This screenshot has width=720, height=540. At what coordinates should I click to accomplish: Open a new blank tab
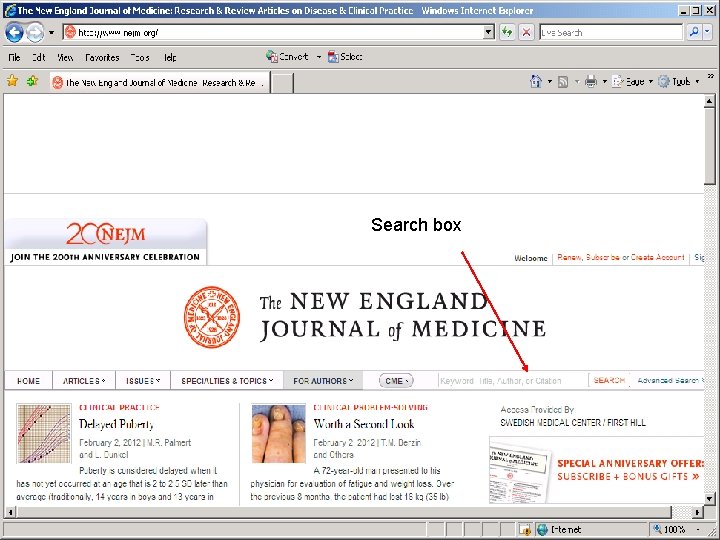click(x=282, y=83)
